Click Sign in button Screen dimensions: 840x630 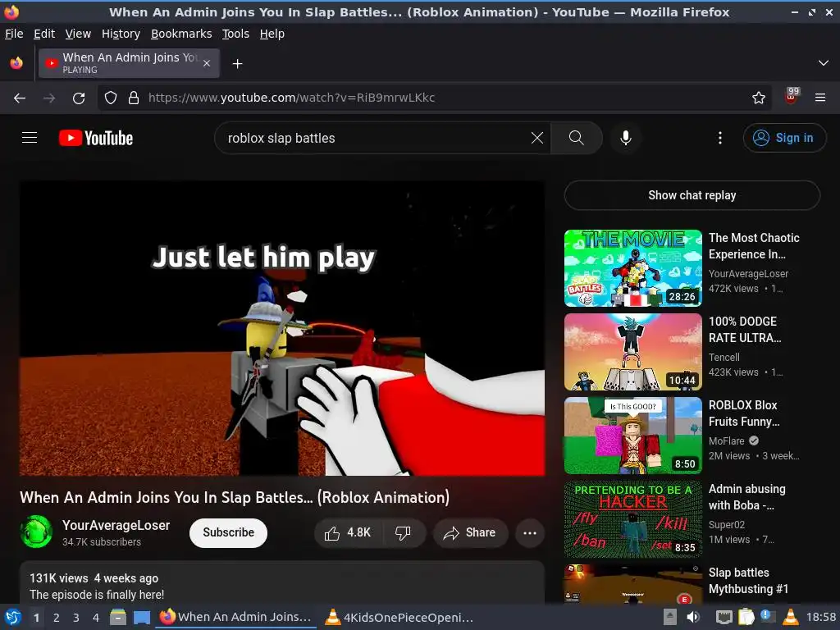coord(784,138)
